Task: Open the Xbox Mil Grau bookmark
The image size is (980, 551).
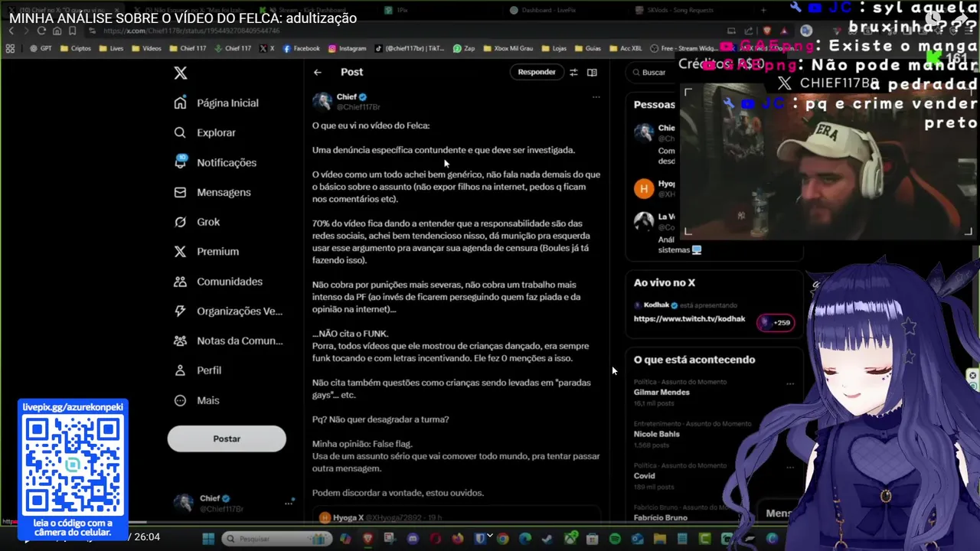Action: click(507, 48)
